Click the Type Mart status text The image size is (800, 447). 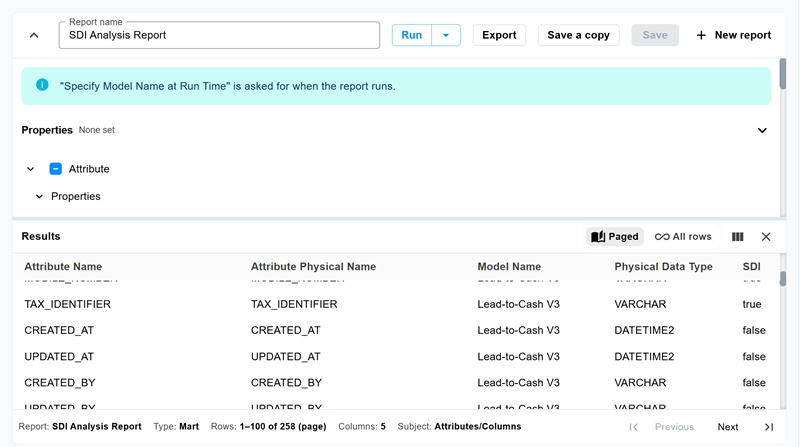(176, 427)
